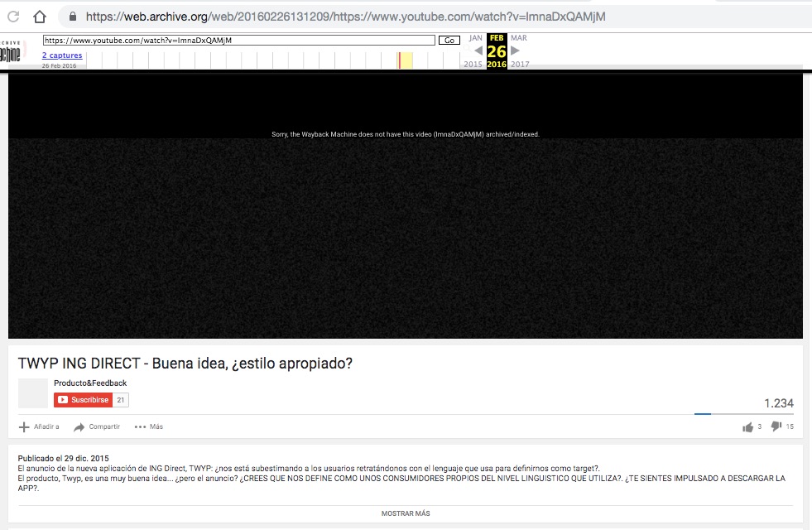Click the thumbs down dislike icon
The width and height of the screenshot is (812, 530).
point(776,426)
